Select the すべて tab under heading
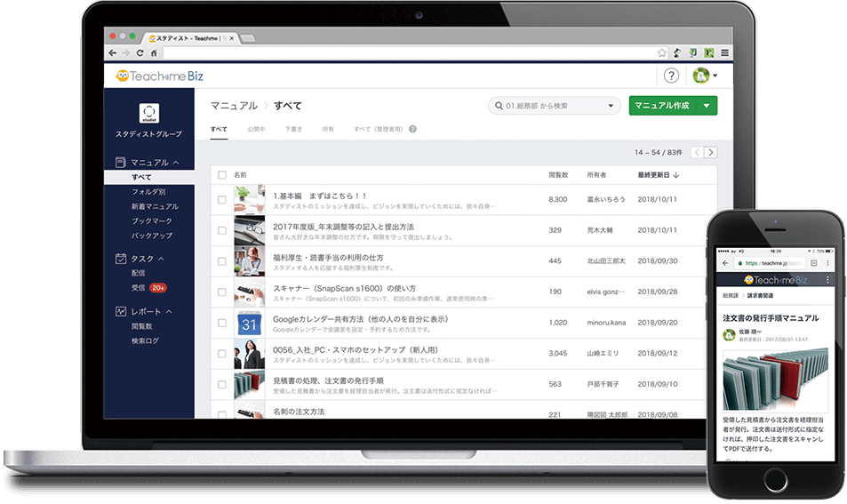Viewport: 847px width, 504px height. [219, 129]
